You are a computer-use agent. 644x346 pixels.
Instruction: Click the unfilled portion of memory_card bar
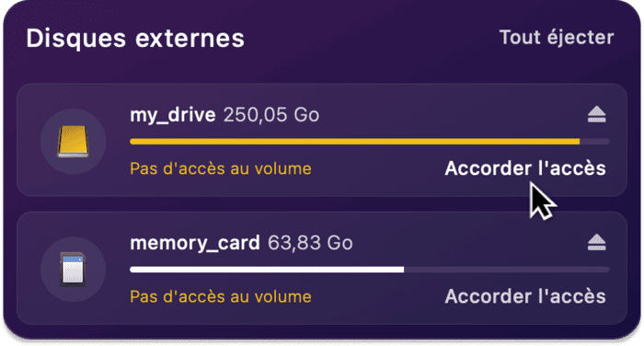[x=507, y=270]
